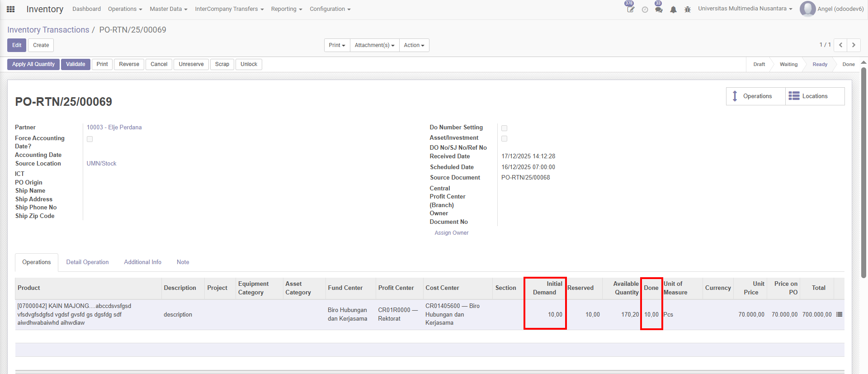Expand the Master Data menu
This screenshot has width=868, height=374.
(x=168, y=9)
